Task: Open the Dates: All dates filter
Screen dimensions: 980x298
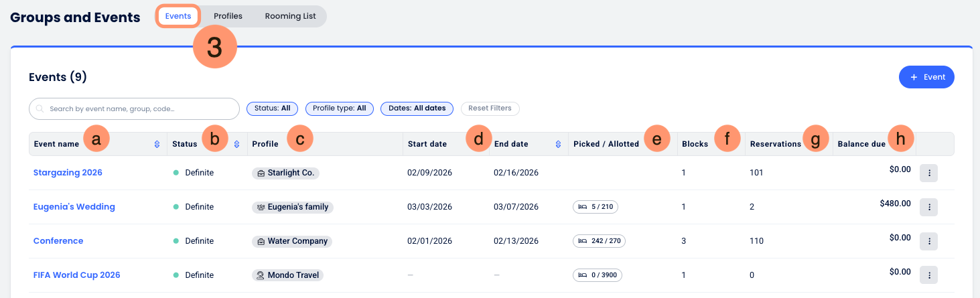Action: [417, 108]
